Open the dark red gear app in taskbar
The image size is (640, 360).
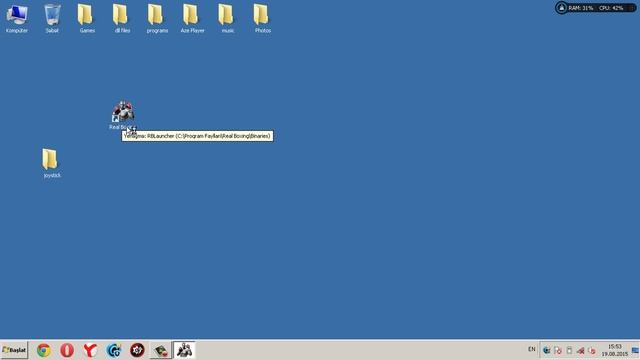137,350
